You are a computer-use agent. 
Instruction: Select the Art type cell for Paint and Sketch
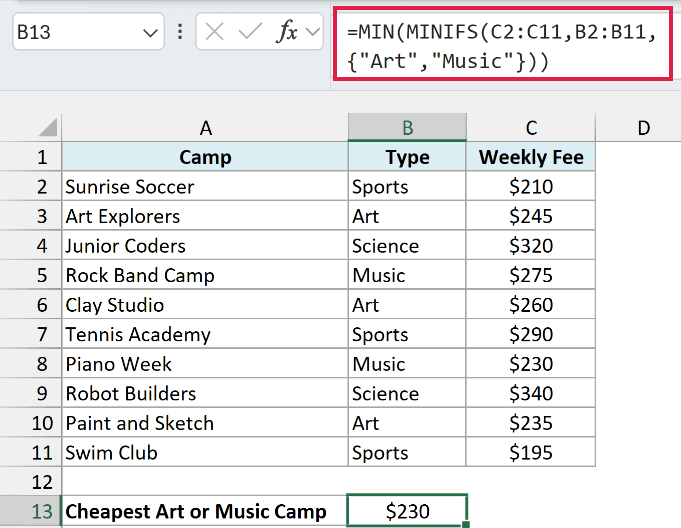point(407,422)
